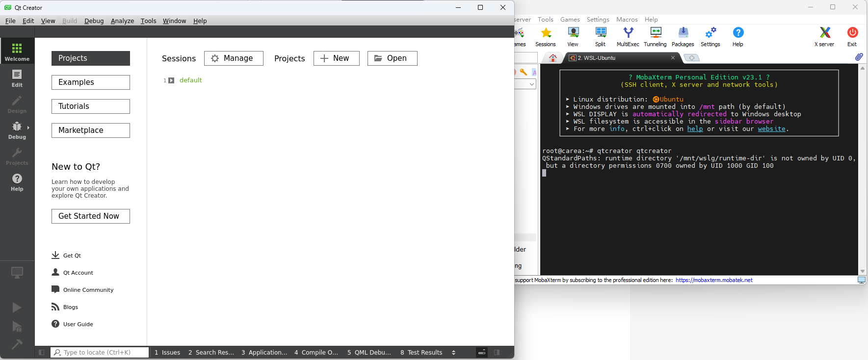
Task: Click the Type to locate search field
Action: (100, 352)
